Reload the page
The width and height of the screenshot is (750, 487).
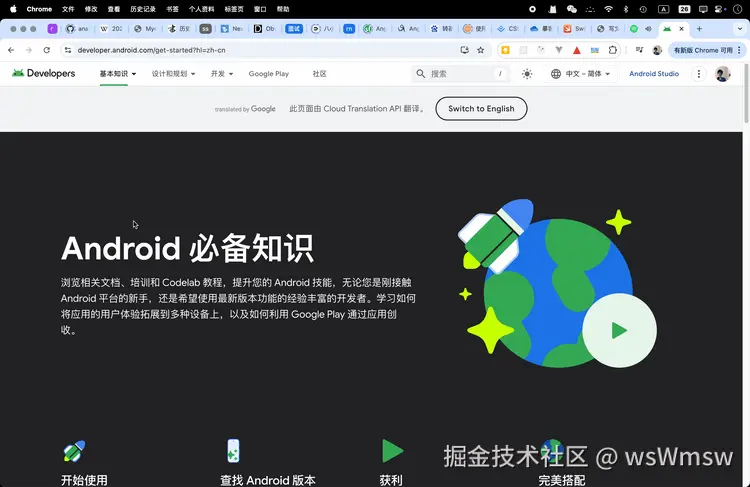(46, 50)
